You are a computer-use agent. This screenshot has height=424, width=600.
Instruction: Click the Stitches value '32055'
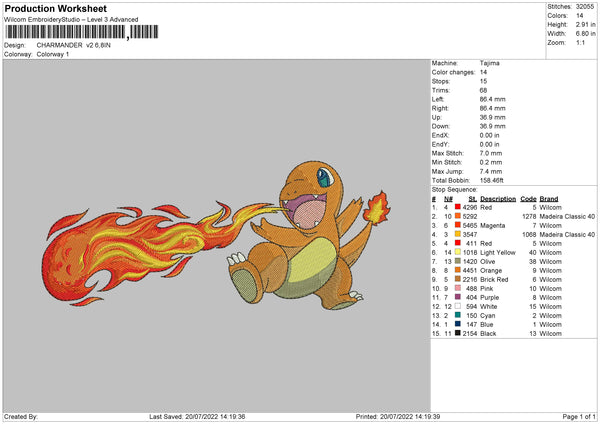point(585,7)
